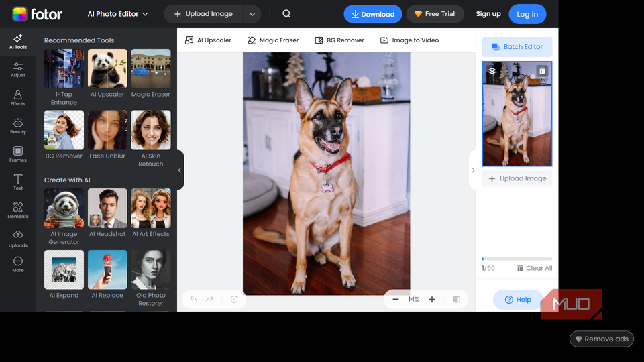Screen dimensions: 644x362
Task: Click the undo arrow
Action: pyautogui.click(x=193, y=299)
